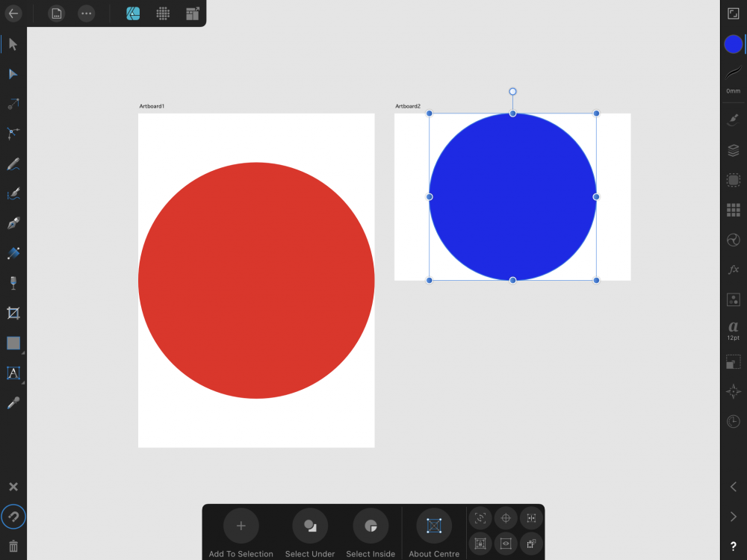Collapse the right studio chevron
The image size is (747, 560).
click(733, 516)
